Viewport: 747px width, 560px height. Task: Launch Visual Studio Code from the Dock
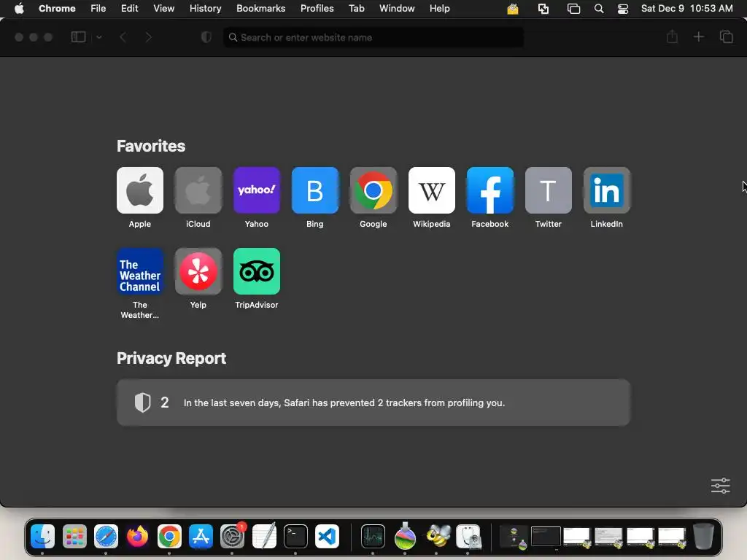327,536
